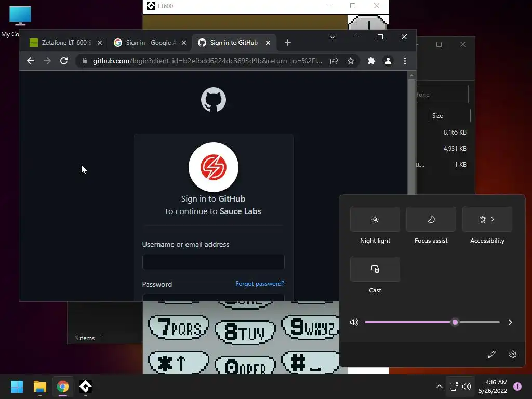Open the Chrome profile avatar
The width and height of the screenshot is (532, 399).
click(388, 61)
